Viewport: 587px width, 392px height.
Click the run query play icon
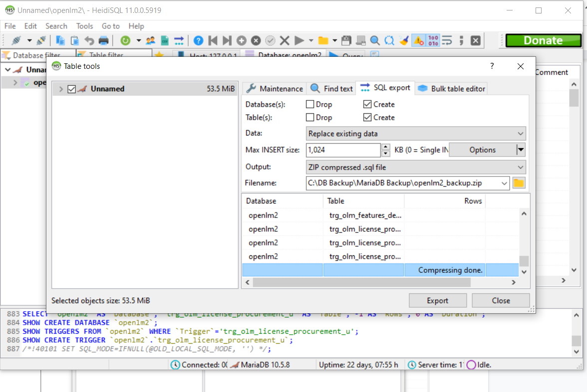299,40
